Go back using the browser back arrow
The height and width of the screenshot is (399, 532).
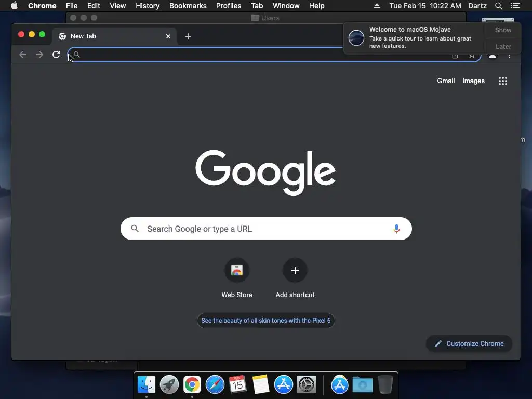coord(23,55)
